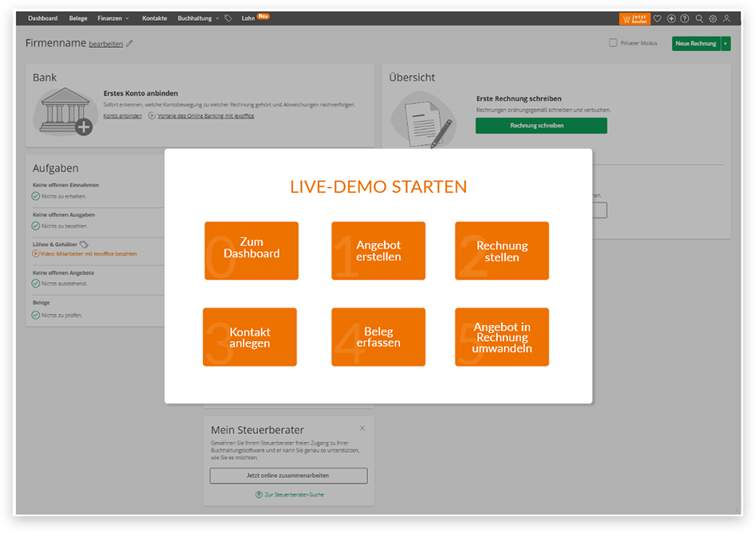
Task: Open the Kontakte menu item
Action: [x=155, y=18]
